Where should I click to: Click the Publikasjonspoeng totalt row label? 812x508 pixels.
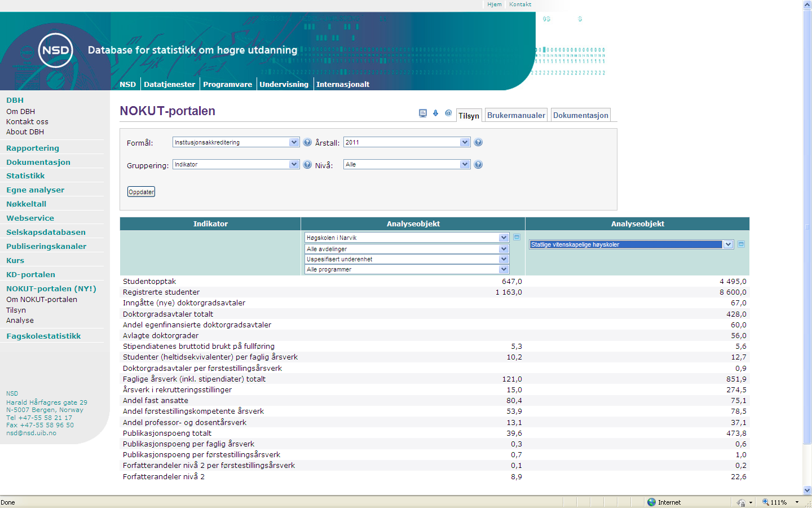167,433
